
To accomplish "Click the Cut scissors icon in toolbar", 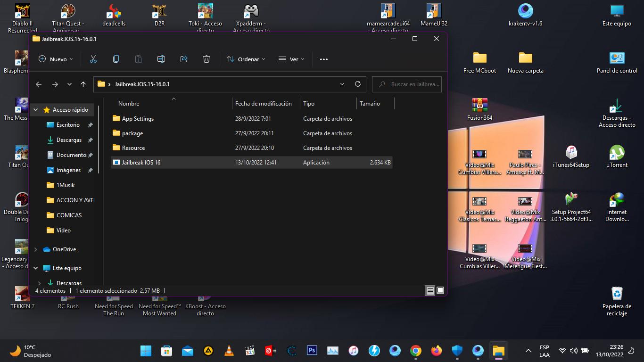I will pyautogui.click(x=93, y=59).
